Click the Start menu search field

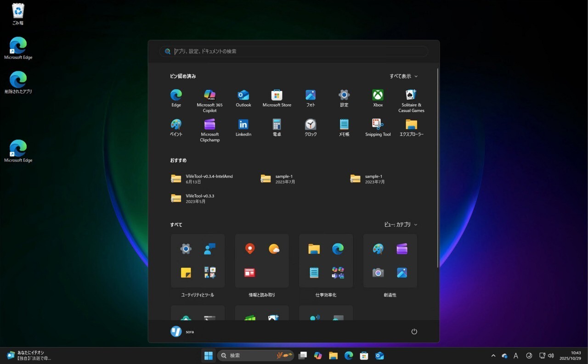pyautogui.click(x=294, y=51)
